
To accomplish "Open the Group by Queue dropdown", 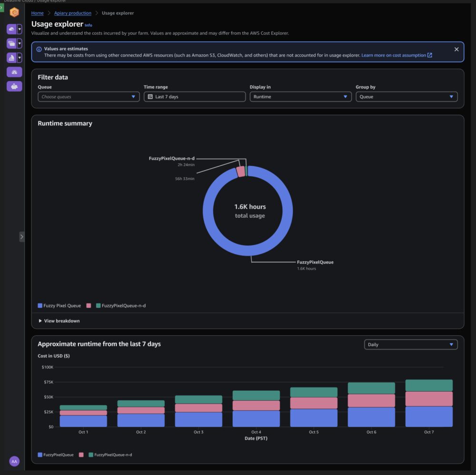I will (x=406, y=97).
